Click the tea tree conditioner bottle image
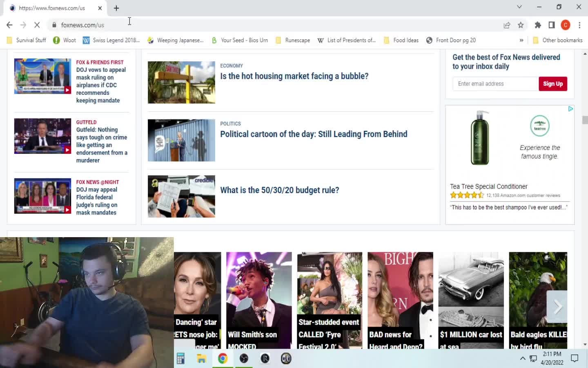This screenshot has height=368, width=588. click(x=480, y=138)
